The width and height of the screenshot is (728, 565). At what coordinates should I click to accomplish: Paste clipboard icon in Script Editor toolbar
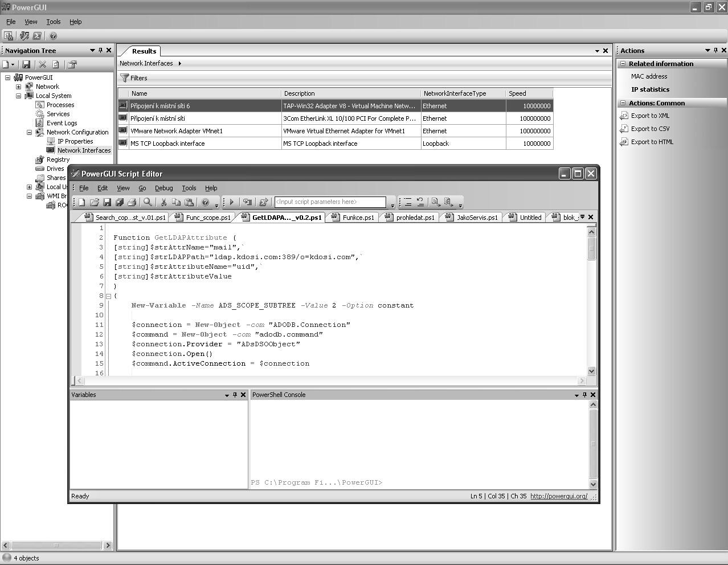pyautogui.click(x=189, y=202)
